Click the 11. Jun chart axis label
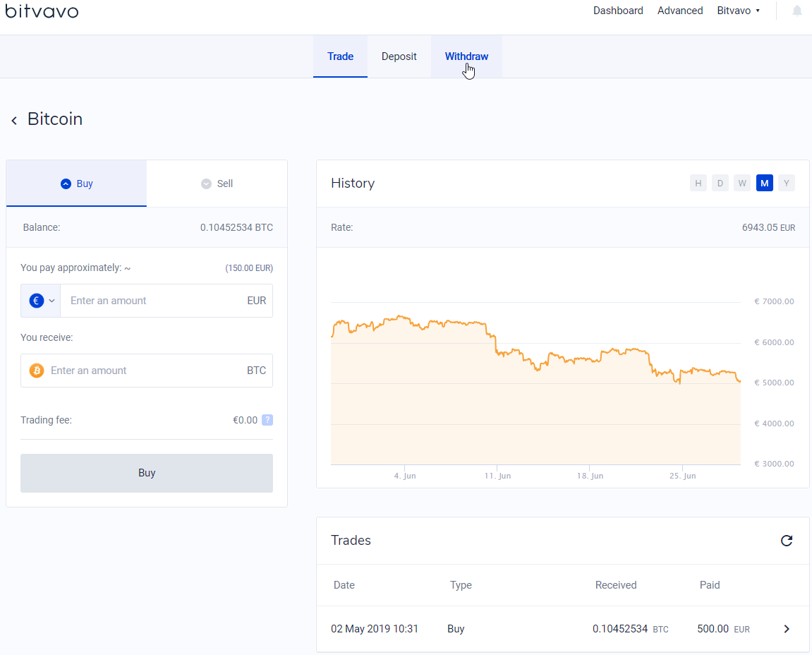Screen dimensions: 812x655 [497, 476]
